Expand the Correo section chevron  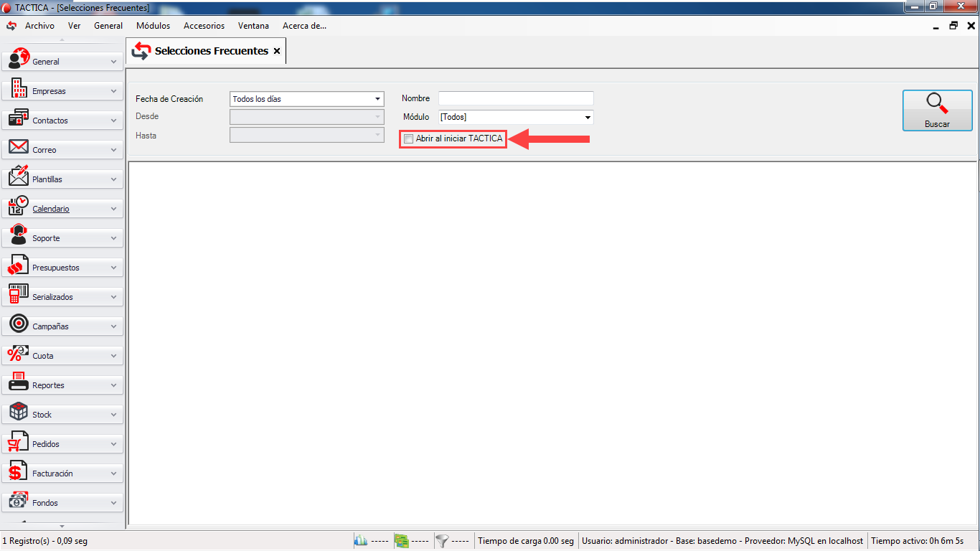113,150
